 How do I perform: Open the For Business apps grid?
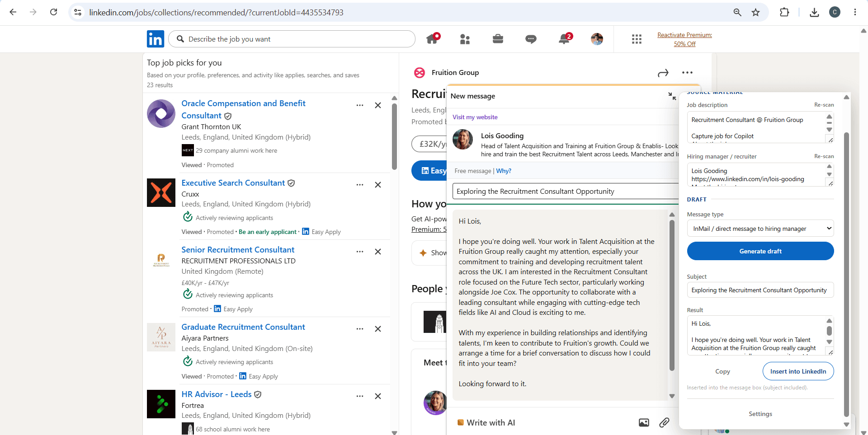(x=637, y=39)
